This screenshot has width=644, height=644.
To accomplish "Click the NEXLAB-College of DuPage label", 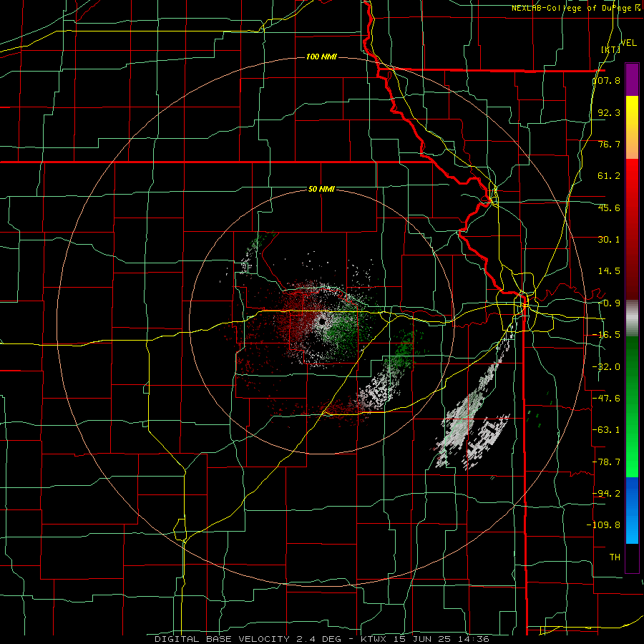I will tap(571, 8).
